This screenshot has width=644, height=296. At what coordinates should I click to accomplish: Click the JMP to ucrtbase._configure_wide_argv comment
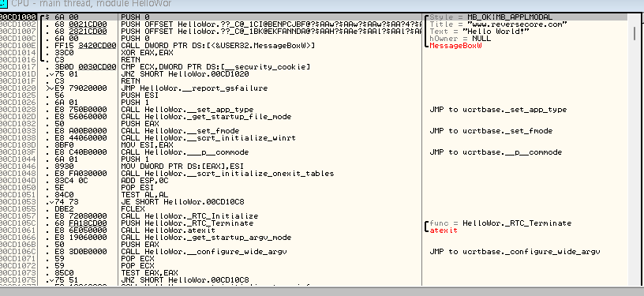point(515,252)
